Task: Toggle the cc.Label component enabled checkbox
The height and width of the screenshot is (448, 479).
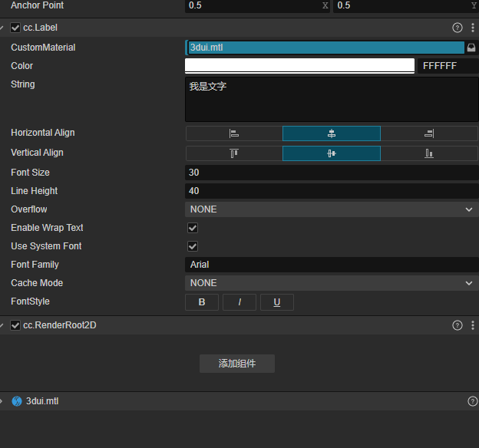Action: pyautogui.click(x=15, y=28)
